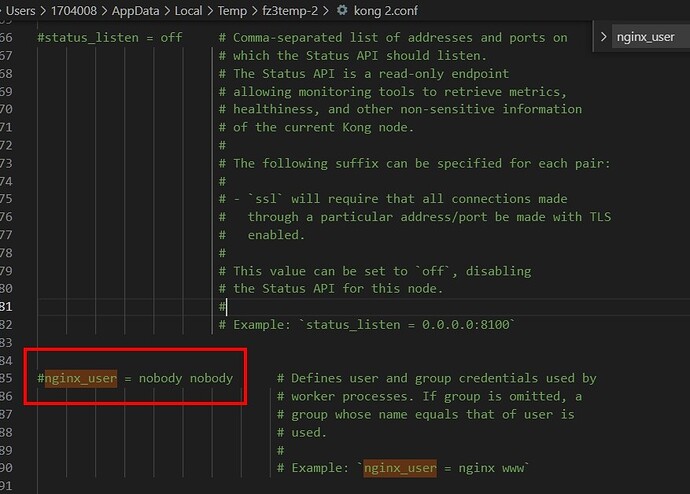Click comment '# enabled.' on line 77
690x494 pixels.
[262, 235]
